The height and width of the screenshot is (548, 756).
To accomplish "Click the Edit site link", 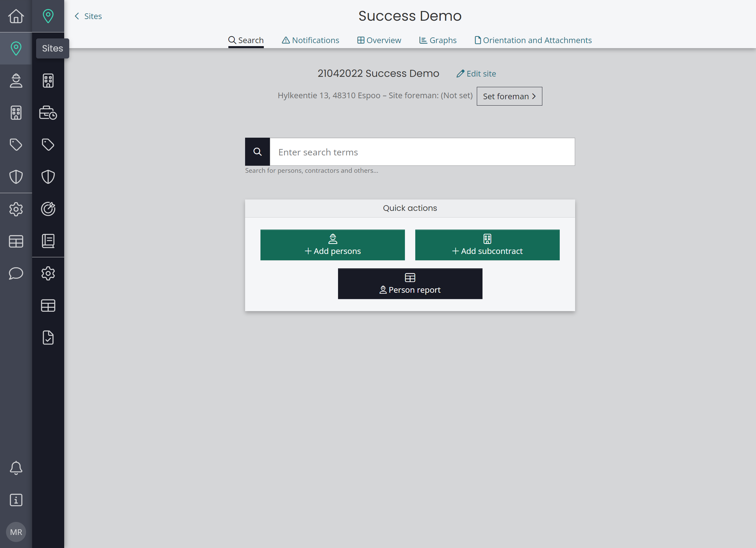I will coord(476,74).
